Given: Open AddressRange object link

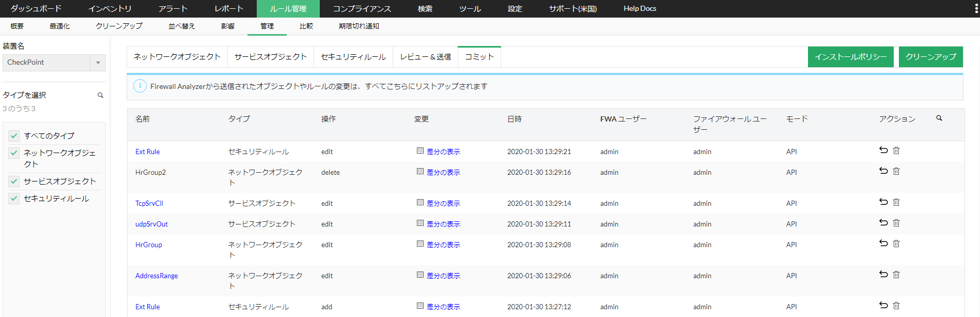Looking at the screenshot, I should coord(157,276).
